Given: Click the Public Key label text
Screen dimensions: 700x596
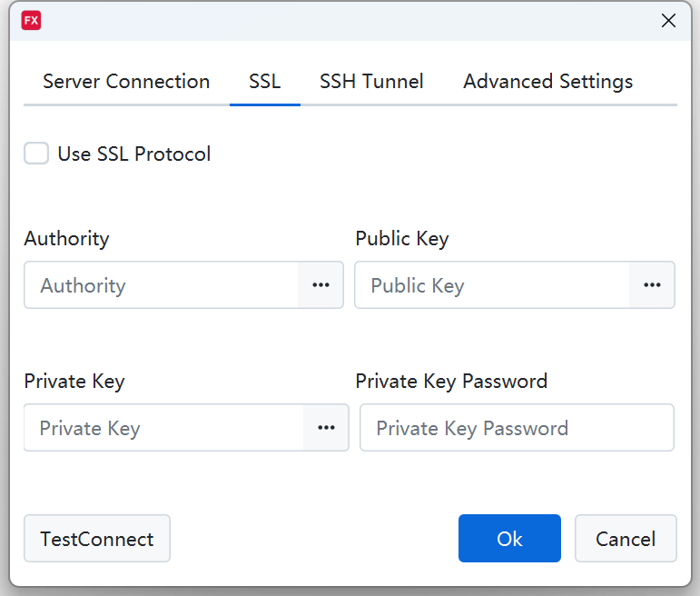Looking at the screenshot, I should click(402, 239).
